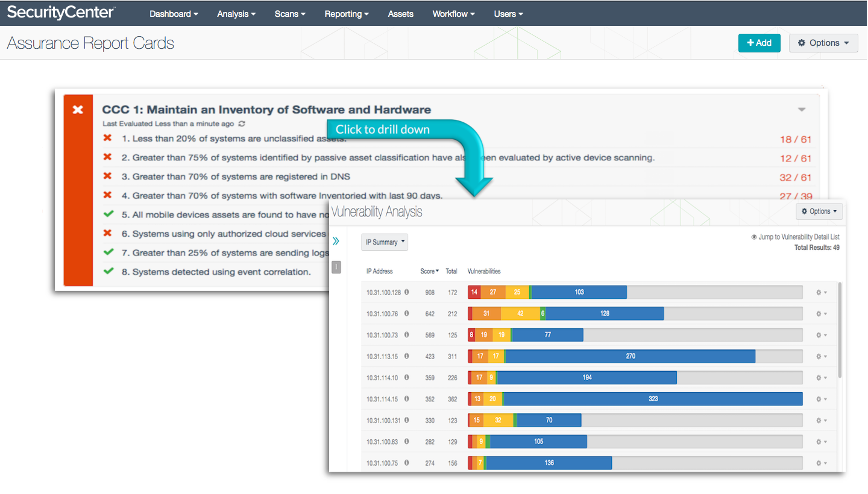Expand the CCC 1 card caret
This screenshot has width=868, height=494.
pyautogui.click(x=802, y=110)
